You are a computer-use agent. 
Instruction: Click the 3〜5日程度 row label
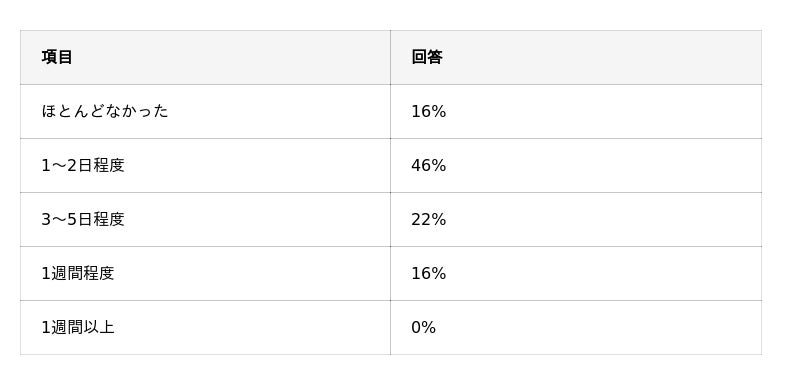(x=83, y=219)
